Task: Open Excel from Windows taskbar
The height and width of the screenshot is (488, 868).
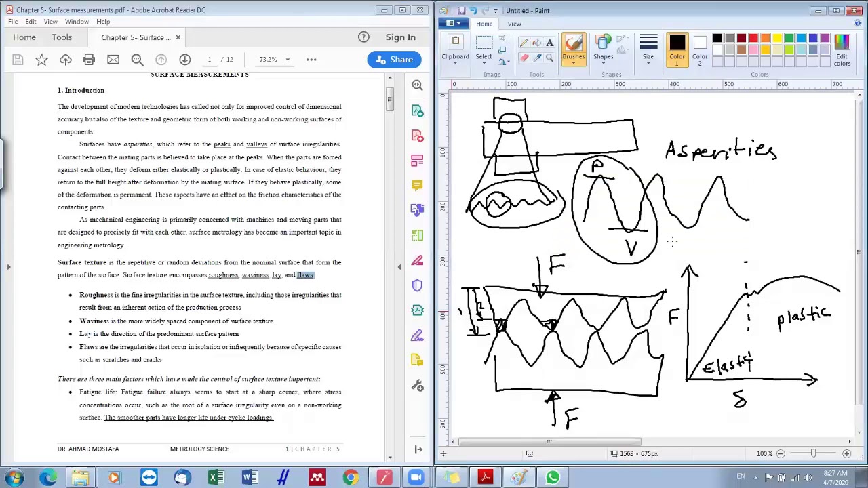Action: pyautogui.click(x=216, y=478)
